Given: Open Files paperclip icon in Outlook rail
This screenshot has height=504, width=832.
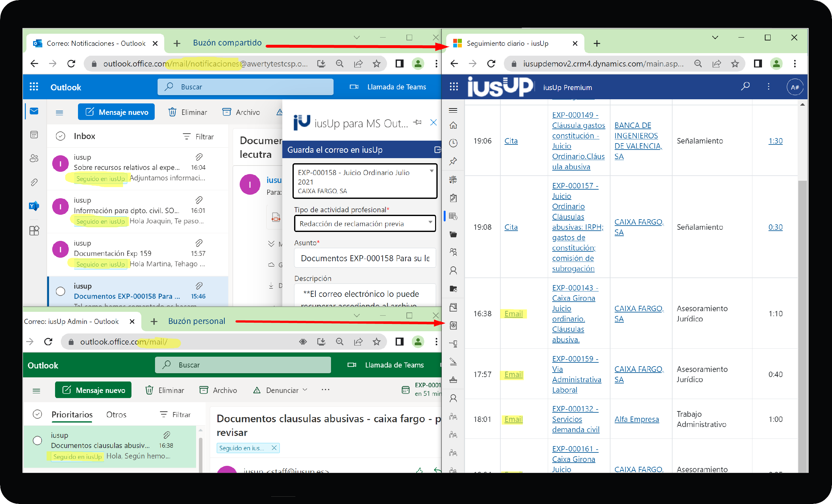Looking at the screenshot, I should click(34, 182).
